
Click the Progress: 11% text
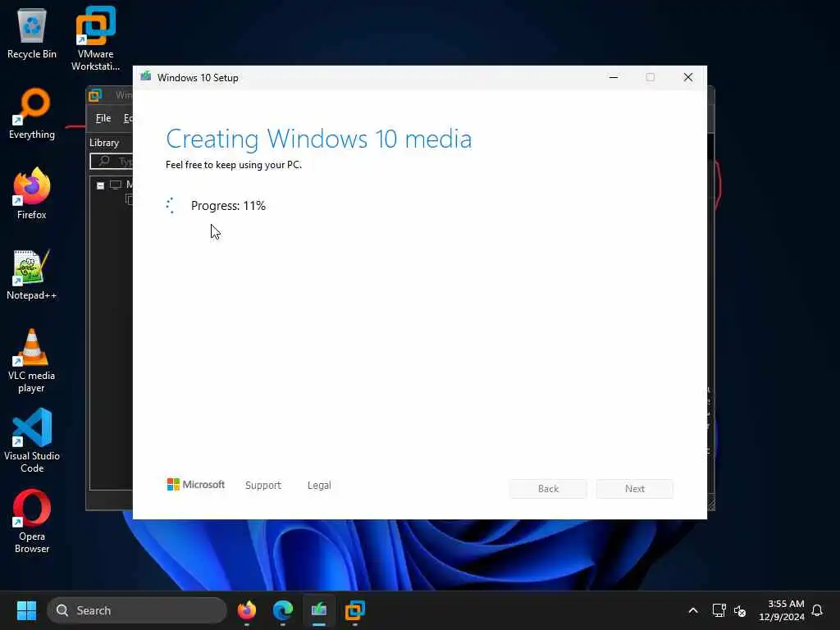228,206
